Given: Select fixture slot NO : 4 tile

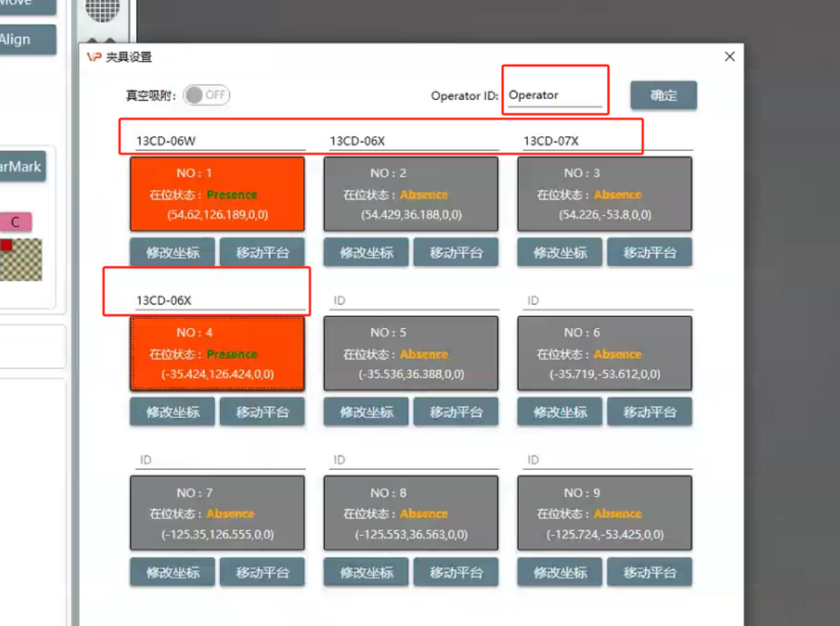Looking at the screenshot, I should pyautogui.click(x=217, y=353).
